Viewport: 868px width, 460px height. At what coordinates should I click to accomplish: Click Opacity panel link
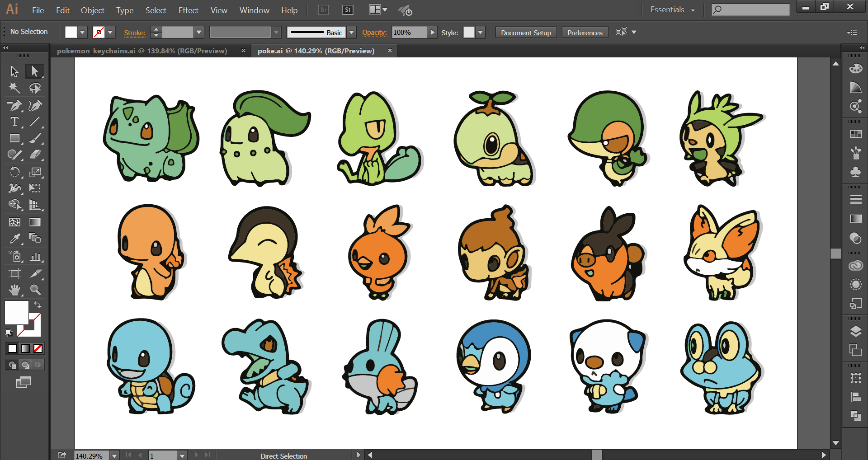point(374,33)
